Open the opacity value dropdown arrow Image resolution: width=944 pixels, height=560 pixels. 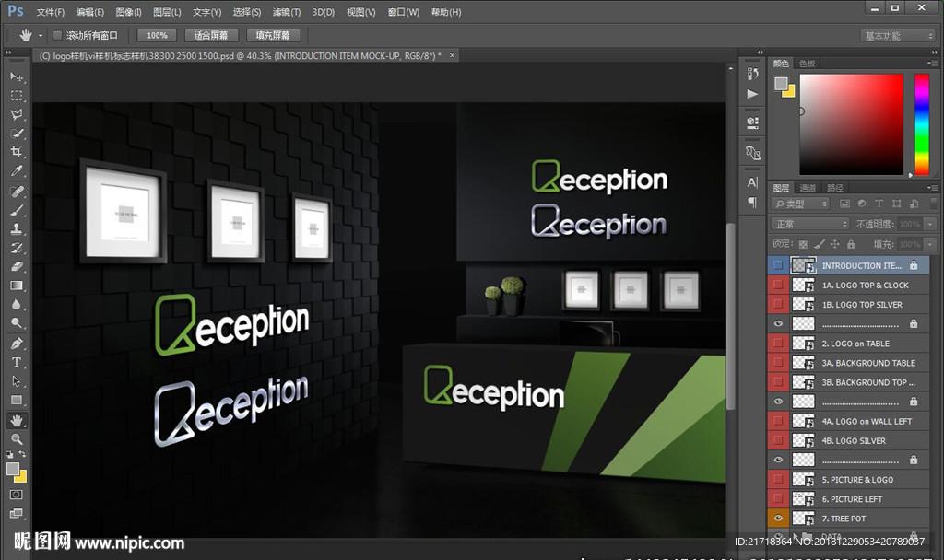930,224
